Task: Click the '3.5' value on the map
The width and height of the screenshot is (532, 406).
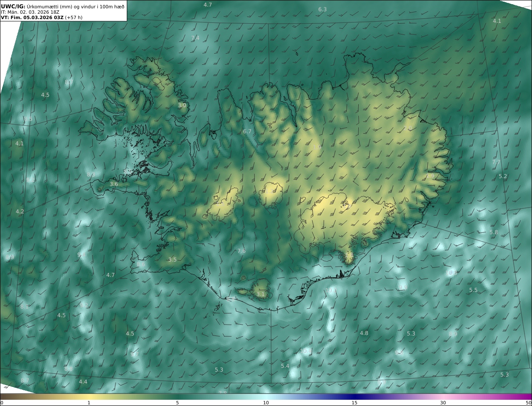Action: click(x=172, y=260)
